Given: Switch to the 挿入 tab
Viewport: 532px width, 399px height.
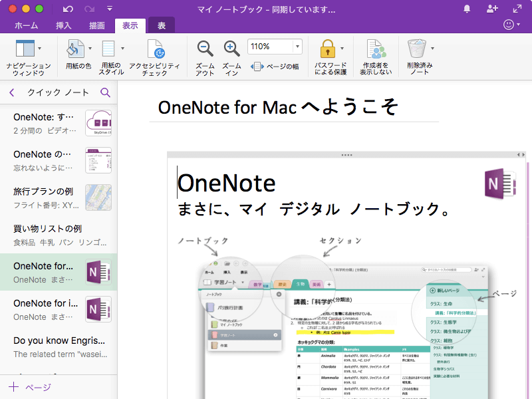Looking at the screenshot, I should coord(63,25).
